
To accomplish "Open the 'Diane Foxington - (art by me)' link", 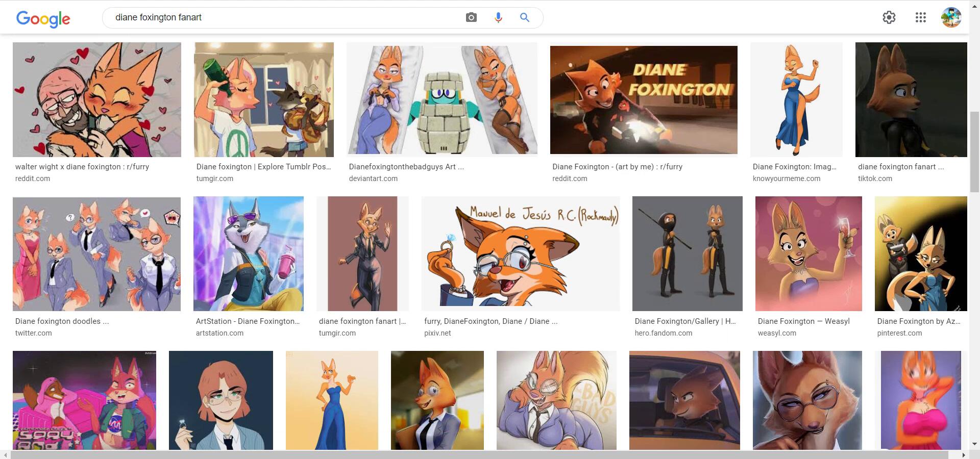I will click(x=617, y=167).
